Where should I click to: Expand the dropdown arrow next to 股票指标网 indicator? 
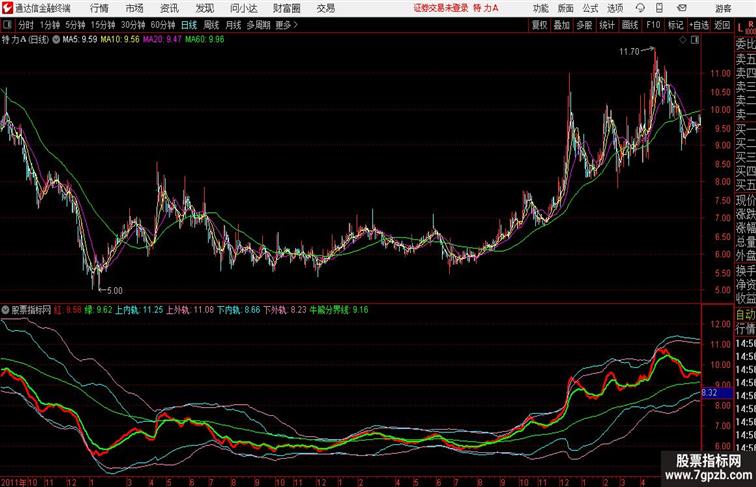coord(5,310)
